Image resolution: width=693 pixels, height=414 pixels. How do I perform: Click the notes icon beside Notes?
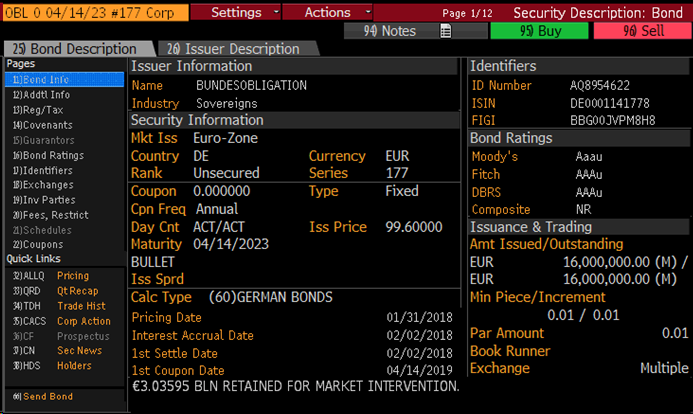(446, 31)
